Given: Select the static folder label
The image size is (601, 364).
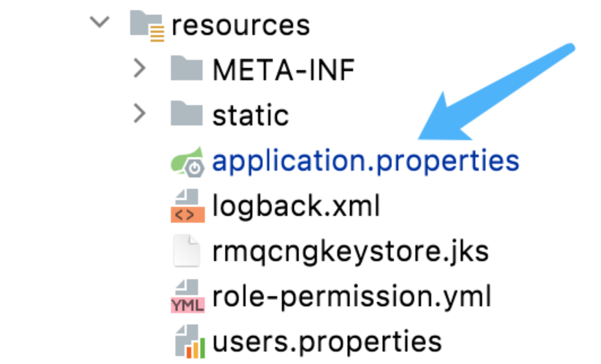Looking at the screenshot, I should click(251, 115).
